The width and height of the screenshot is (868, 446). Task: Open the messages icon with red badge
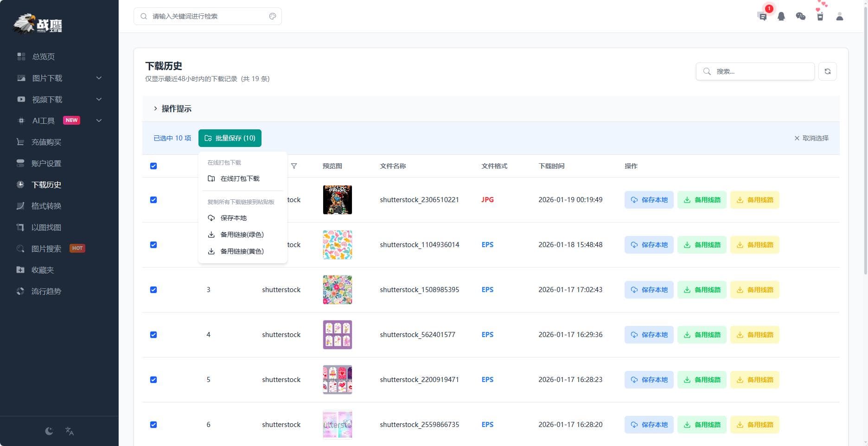pyautogui.click(x=762, y=16)
